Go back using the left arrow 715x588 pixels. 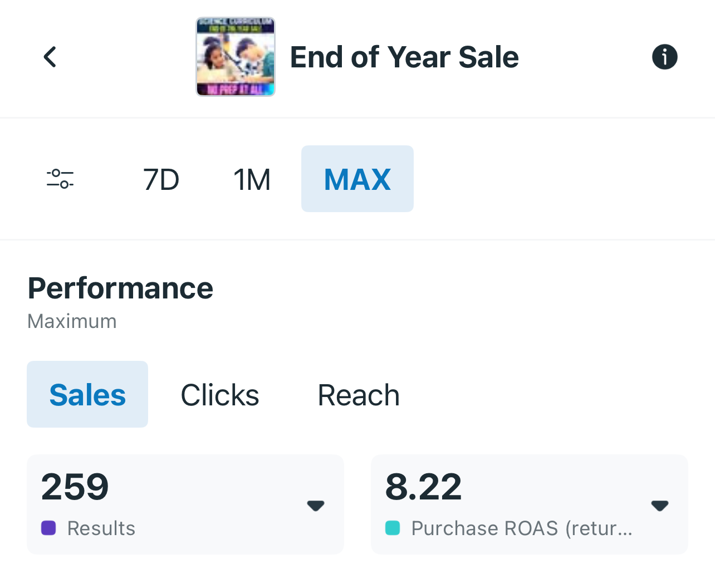click(50, 57)
